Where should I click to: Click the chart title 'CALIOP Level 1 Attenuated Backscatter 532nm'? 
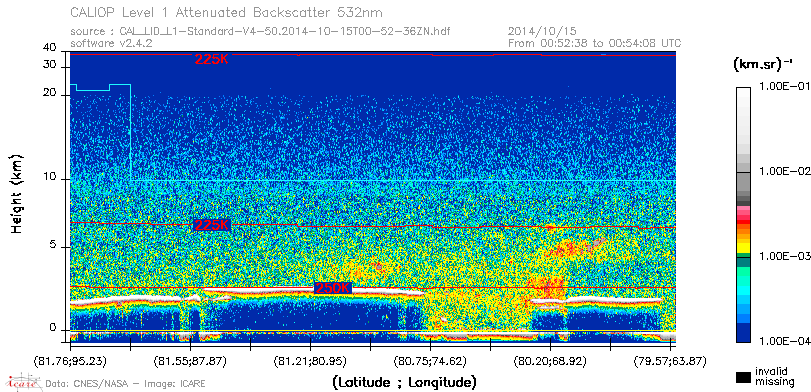227,12
